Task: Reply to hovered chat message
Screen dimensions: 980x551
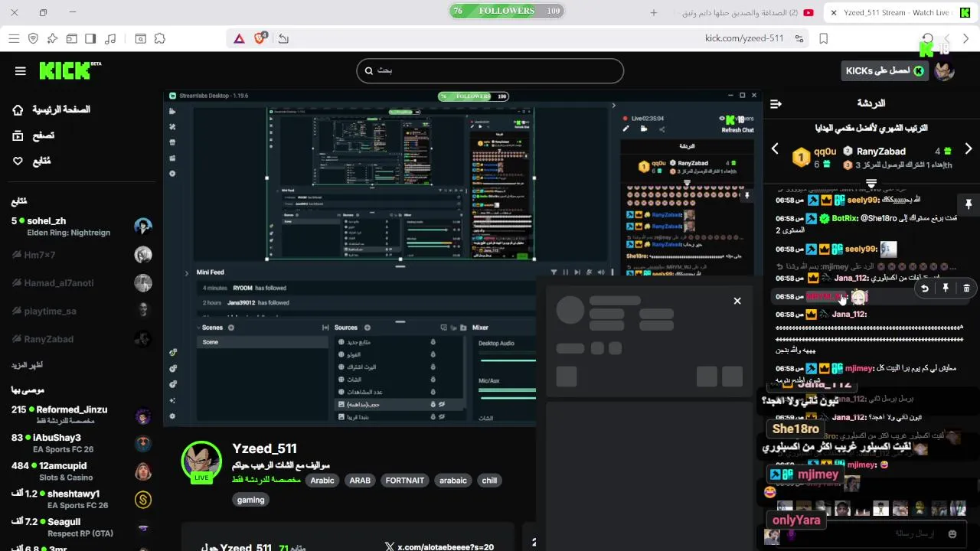Action: [925, 289]
